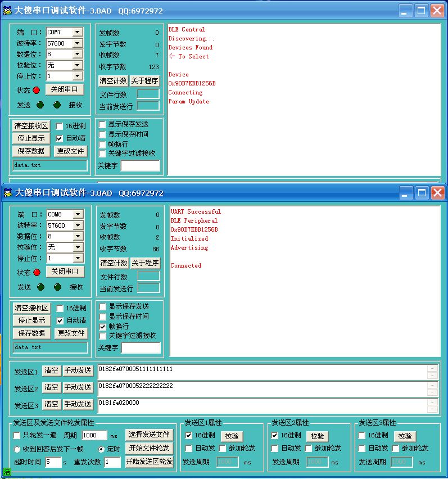Screen dimensions: 448x479
Task: Check 关键字过滤接收 in the COM7 window
Action: [x=102, y=153]
